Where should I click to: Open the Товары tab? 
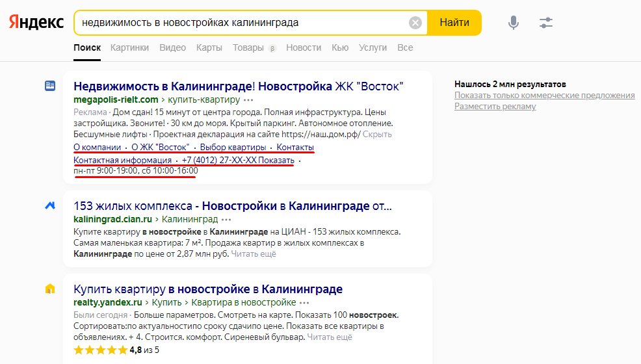coord(248,48)
